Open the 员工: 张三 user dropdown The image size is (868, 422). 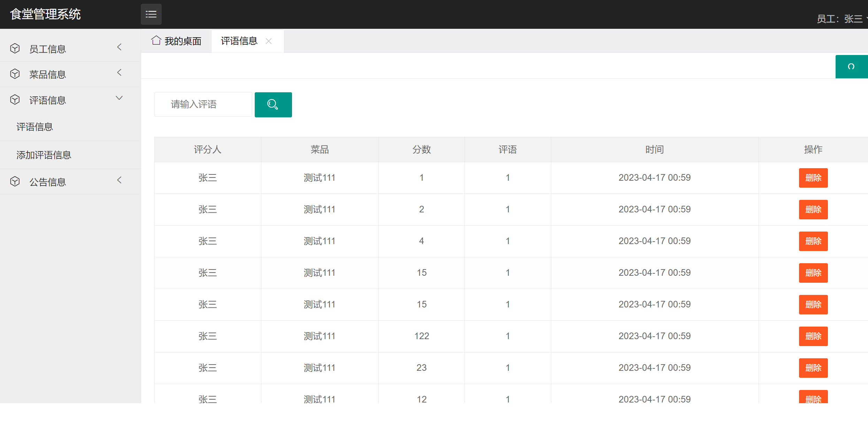coord(840,19)
